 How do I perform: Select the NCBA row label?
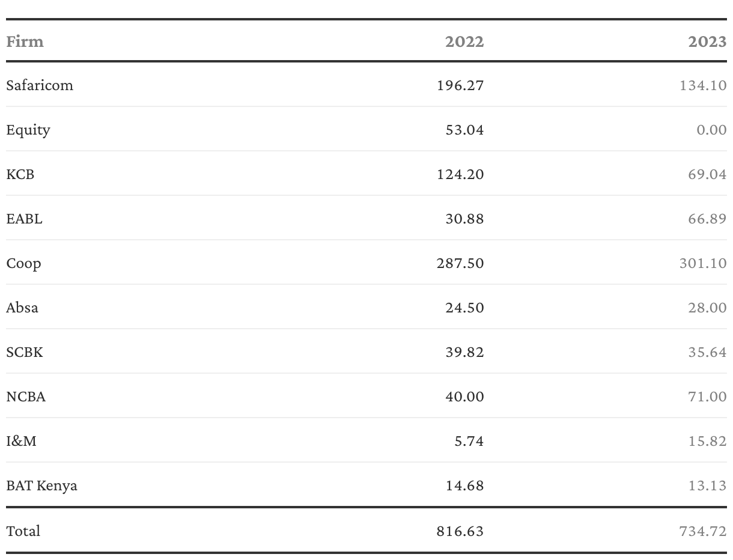(26, 396)
